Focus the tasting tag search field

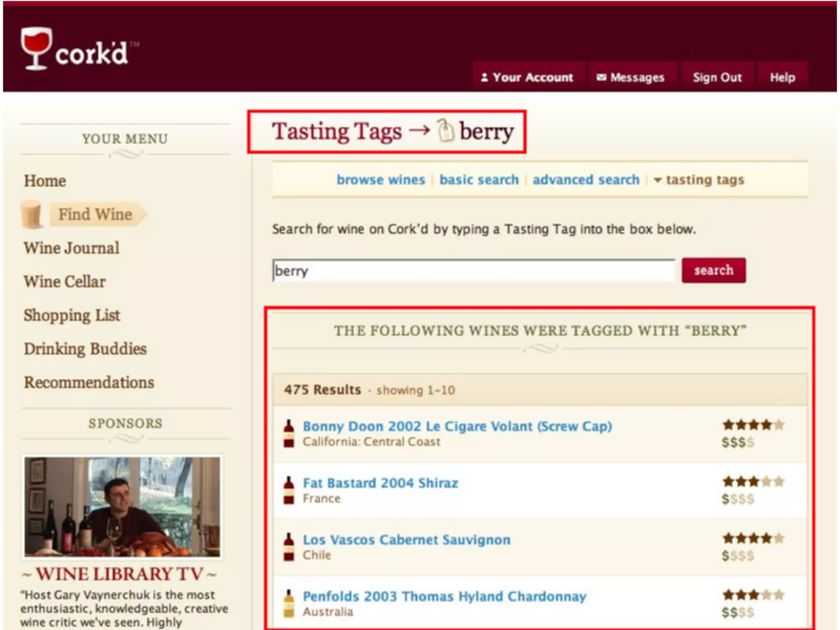tap(473, 271)
